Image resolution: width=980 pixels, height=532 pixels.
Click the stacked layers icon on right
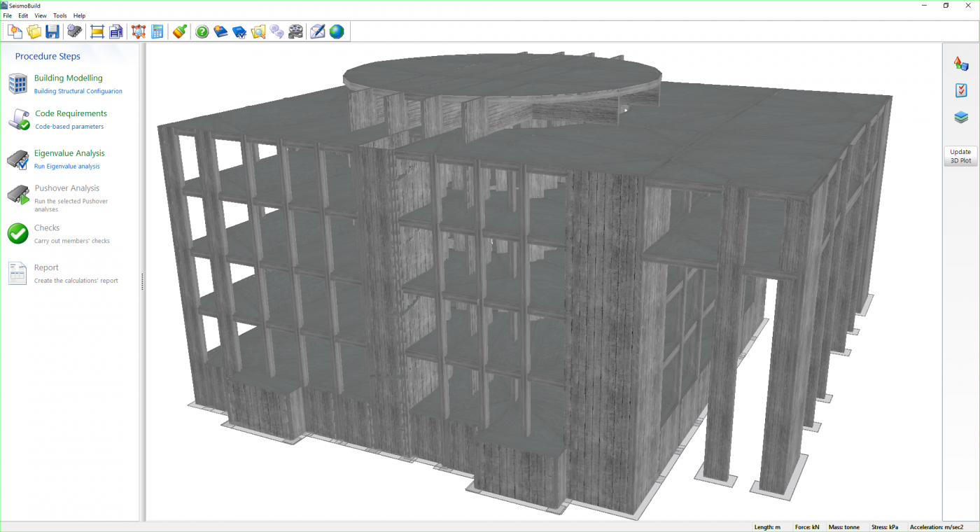tap(961, 118)
